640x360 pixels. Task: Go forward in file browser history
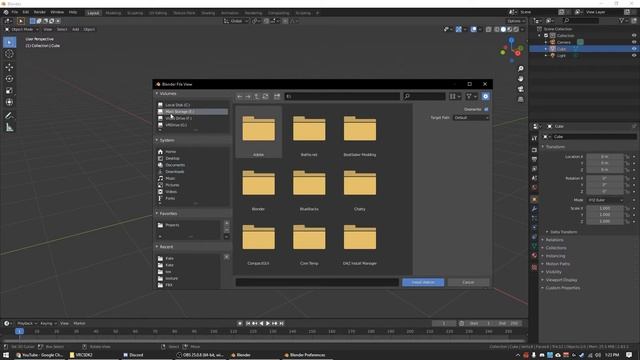tap(248, 96)
